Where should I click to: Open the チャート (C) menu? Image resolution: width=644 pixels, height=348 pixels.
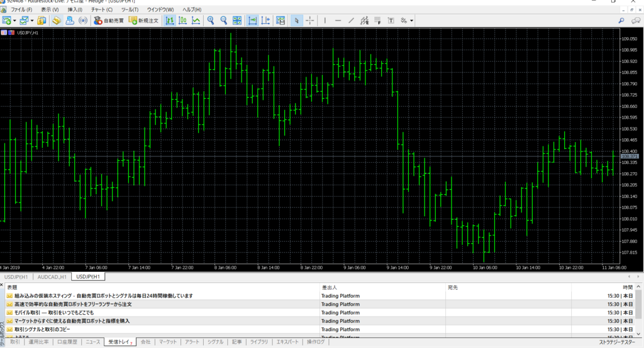101,9
